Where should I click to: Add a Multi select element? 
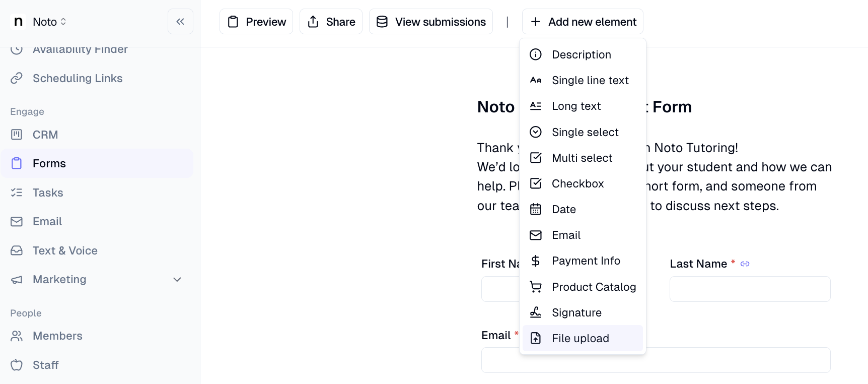tap(583, 158)
